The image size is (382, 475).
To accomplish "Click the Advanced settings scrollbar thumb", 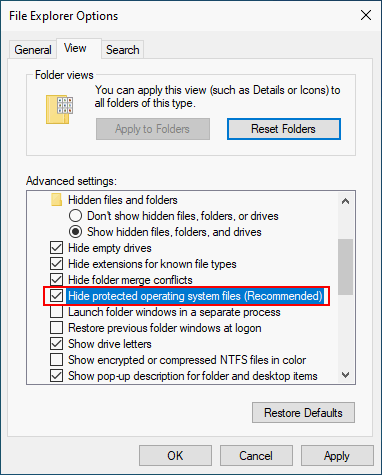I will tap(346, 267).
